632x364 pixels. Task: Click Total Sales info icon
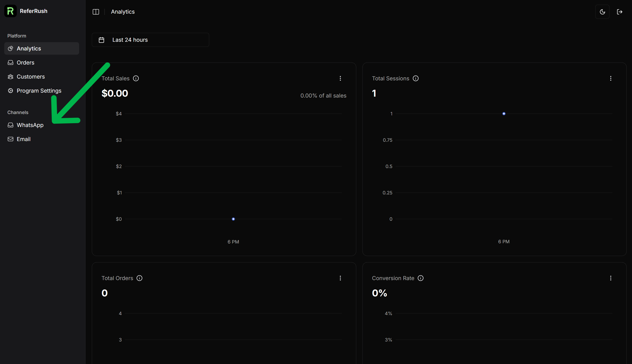coord(136,79)
